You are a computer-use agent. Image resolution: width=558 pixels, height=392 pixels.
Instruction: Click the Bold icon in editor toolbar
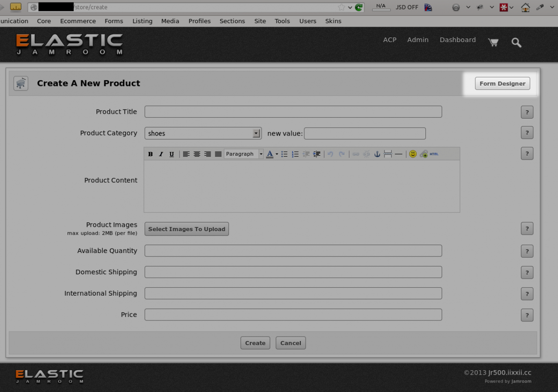click(x=150, y=154)
